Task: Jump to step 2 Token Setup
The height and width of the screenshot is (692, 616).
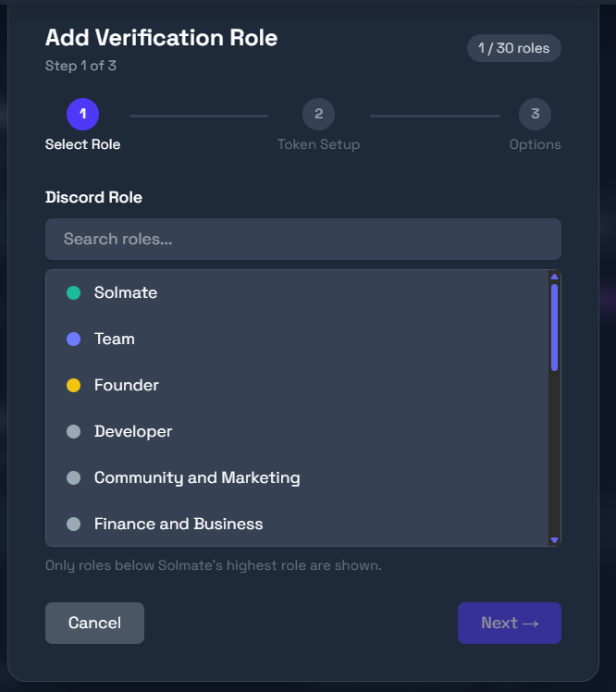Action: pos(318,115)
